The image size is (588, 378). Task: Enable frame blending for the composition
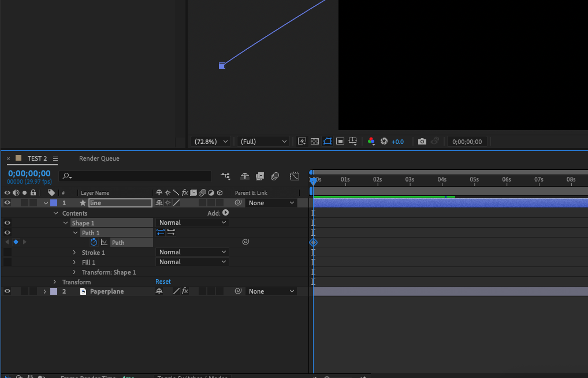point(260,176)
